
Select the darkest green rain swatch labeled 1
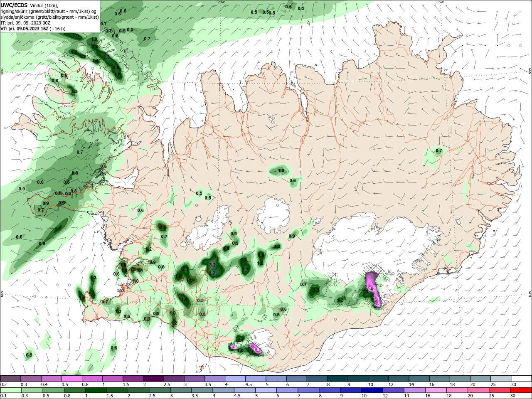click(96, 390)
